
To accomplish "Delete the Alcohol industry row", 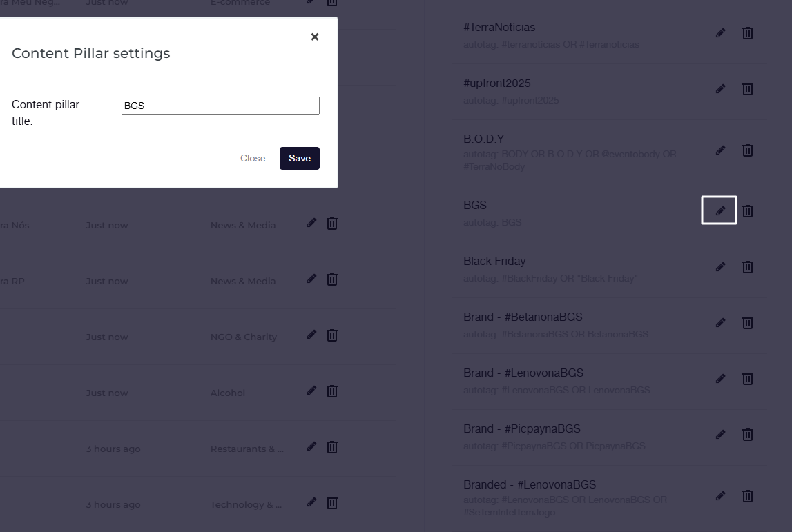I will pos(332,391).
